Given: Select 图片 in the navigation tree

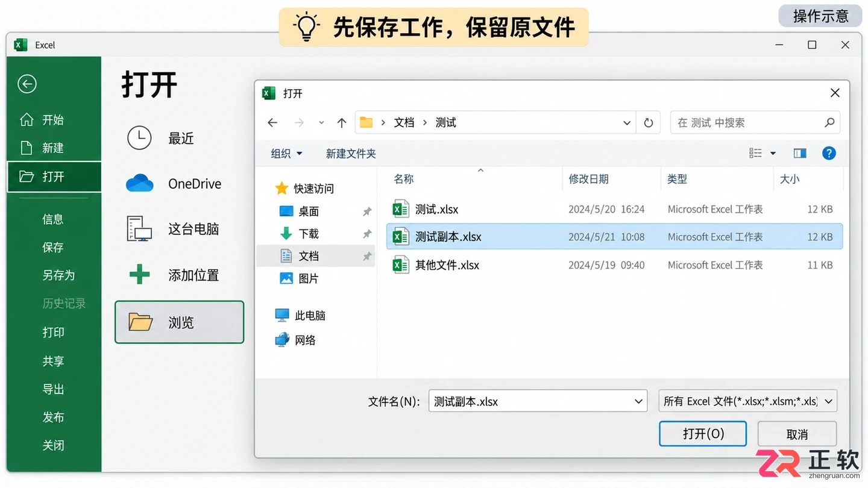Looking at the screenshot, I should point(300,278).
